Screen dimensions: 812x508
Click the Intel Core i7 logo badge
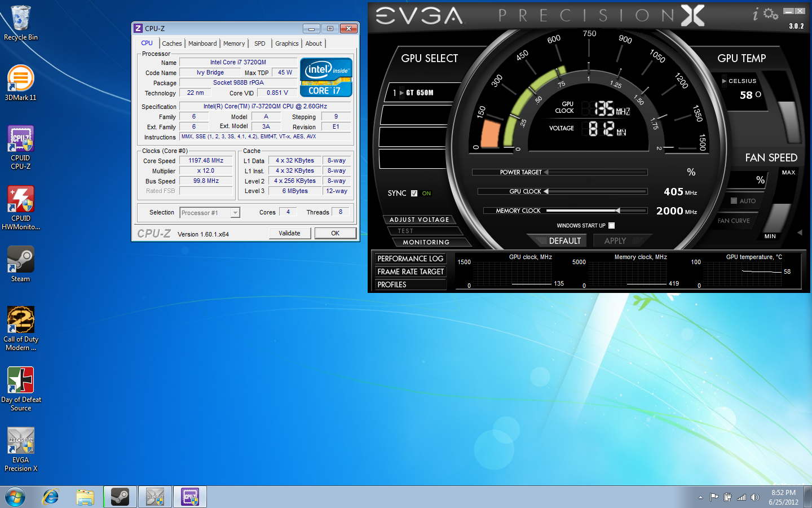(x=326, y=77)
